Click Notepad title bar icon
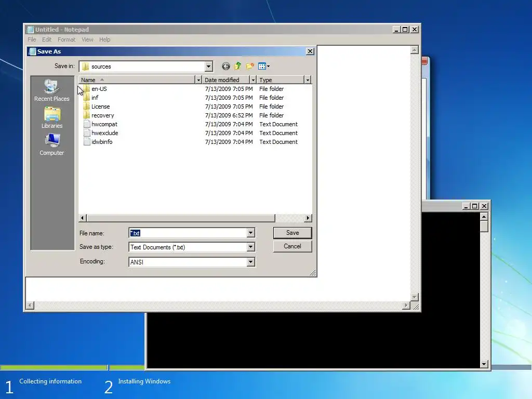This screenshot has width=532, height=399. pyautogui.click(x=30, y=30)
